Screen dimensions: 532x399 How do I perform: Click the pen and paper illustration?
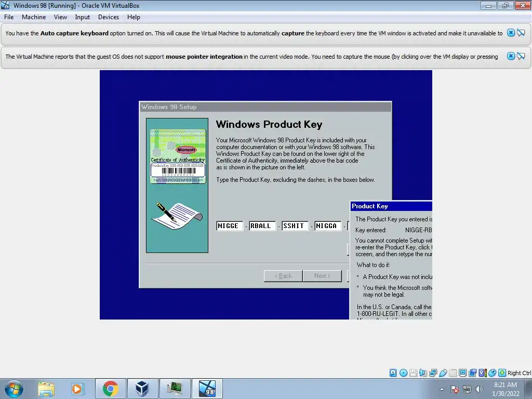click(x=177, y=216)
